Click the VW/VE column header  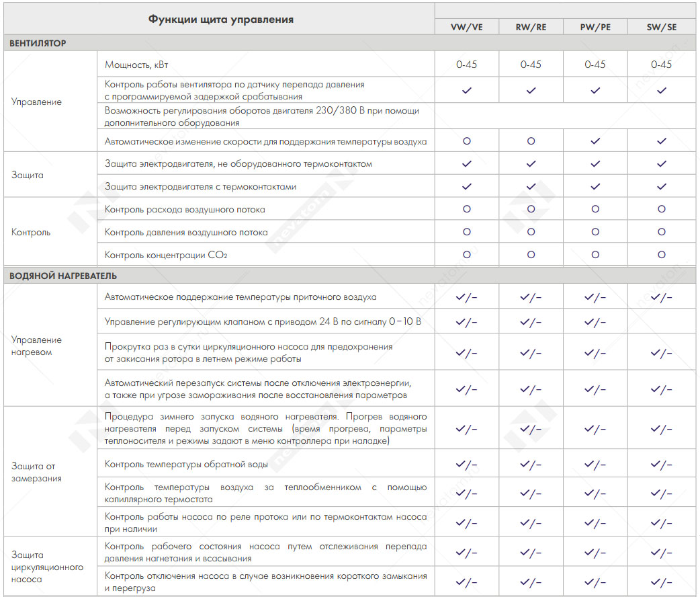(466, 27)
